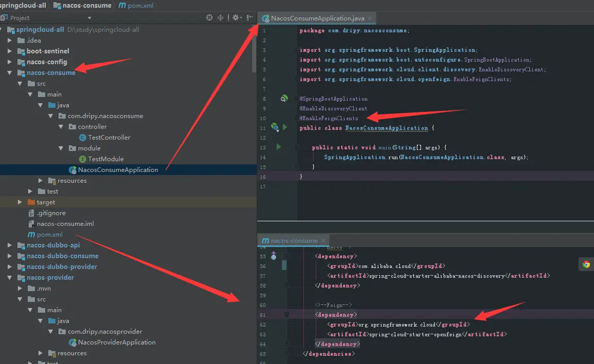Collapse the module package
594x364 pixels.
pos(61,148)
